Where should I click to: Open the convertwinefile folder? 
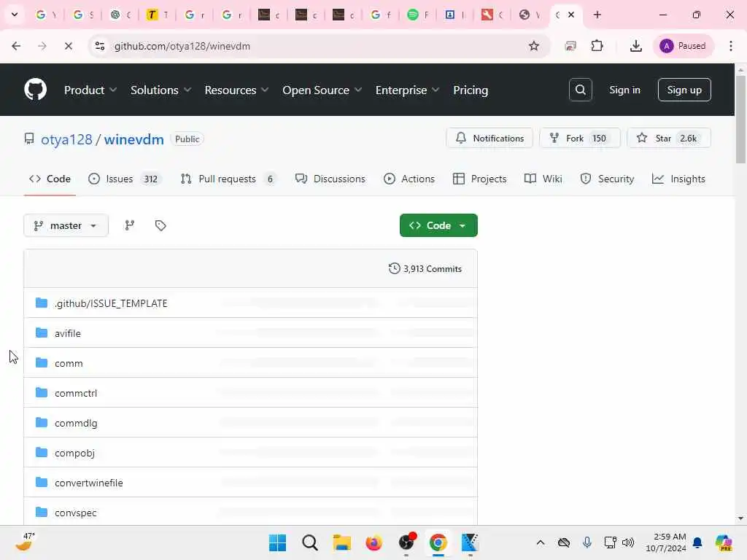click(x=88, y=483)
